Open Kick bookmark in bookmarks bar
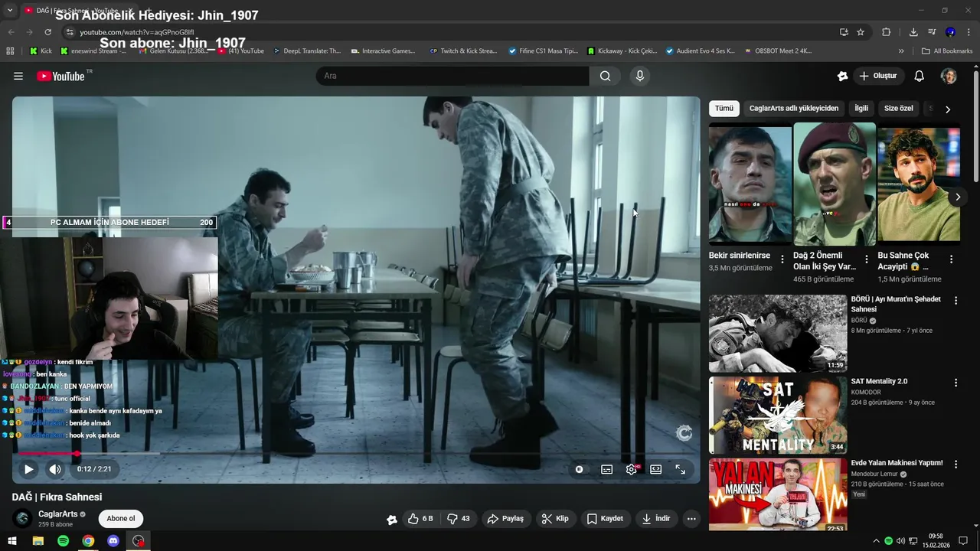 (41, 51)
